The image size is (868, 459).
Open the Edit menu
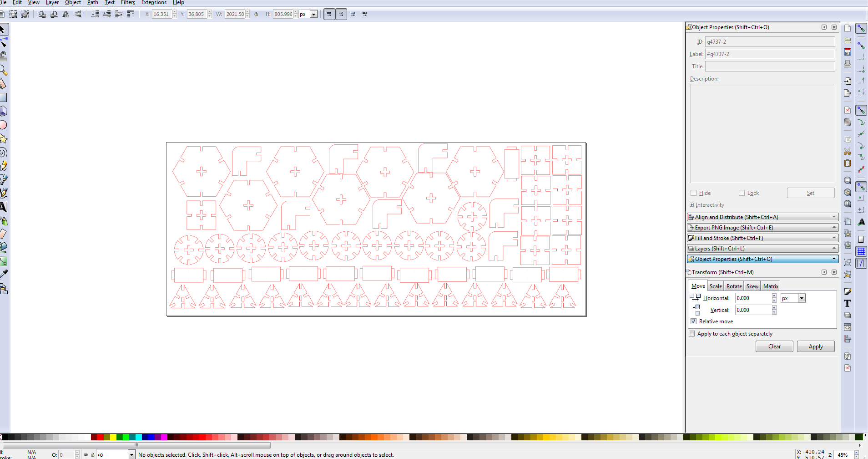[x=17, y=3]
